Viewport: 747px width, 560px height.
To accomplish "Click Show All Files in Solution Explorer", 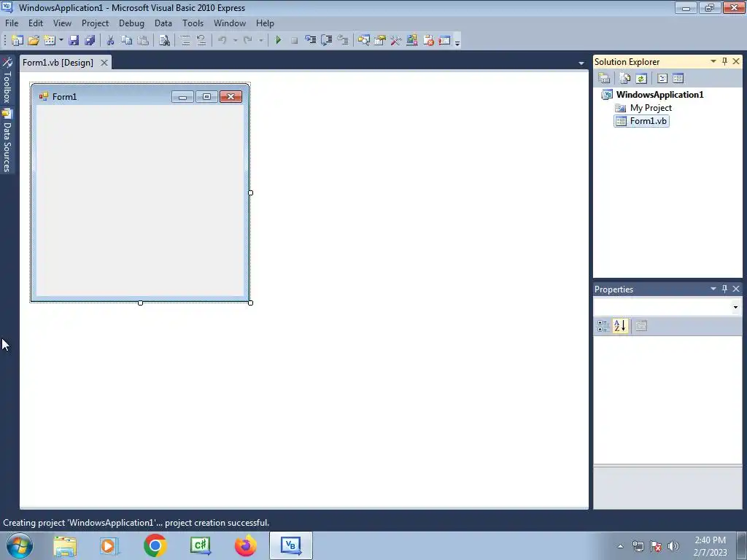I will (624, 78).
